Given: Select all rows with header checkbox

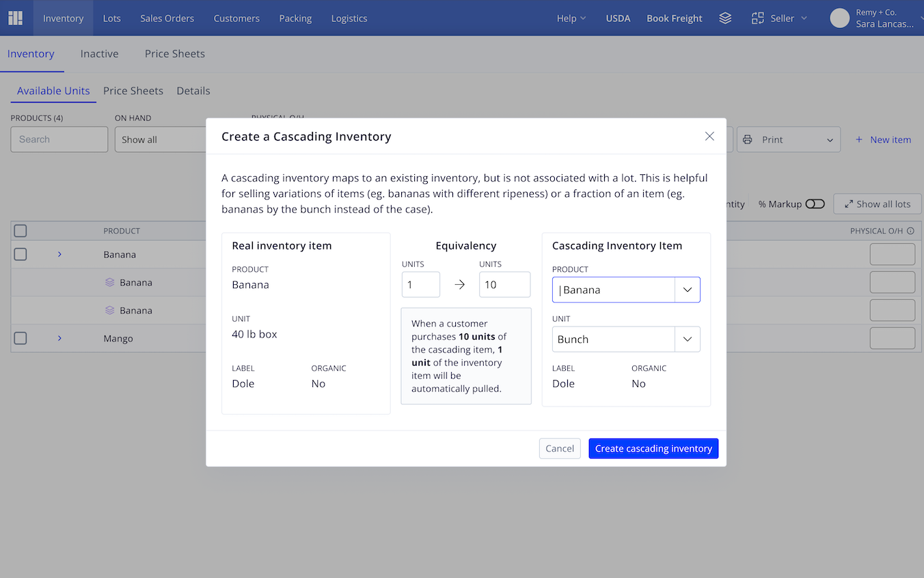Looking at the screenshot, I should click(21, 231).
